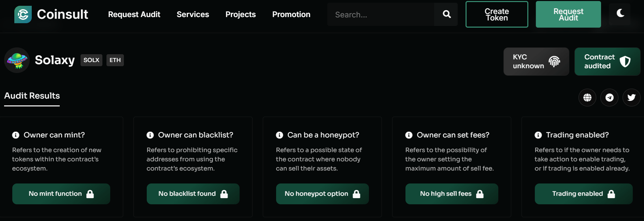Viewport: 644px width, 221px height.
Task: Click the No blacklist found label
Action: [187, 194]
